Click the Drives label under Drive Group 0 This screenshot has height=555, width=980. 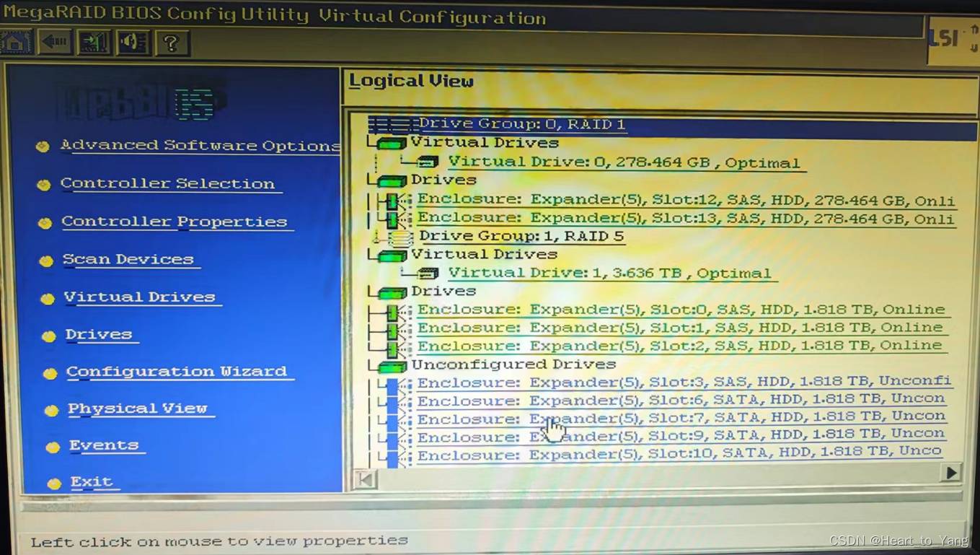(x=443, y=180)
